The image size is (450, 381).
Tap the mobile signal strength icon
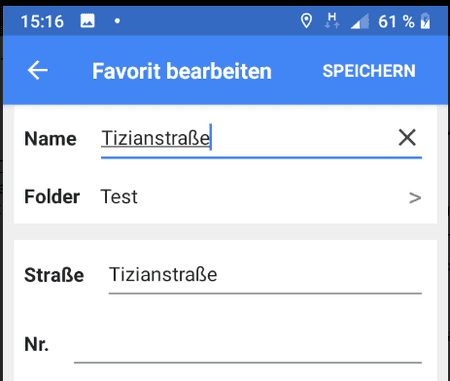[x=360, y=21]
